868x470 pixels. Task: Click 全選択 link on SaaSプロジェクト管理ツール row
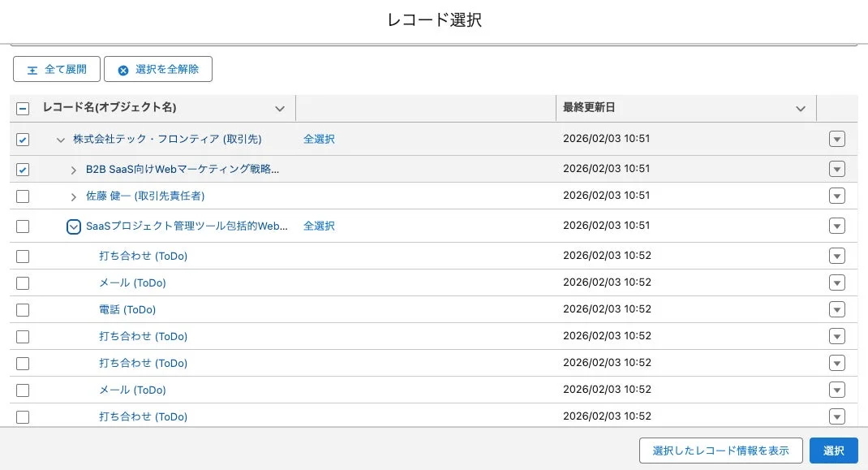click(x=319, y=226)
